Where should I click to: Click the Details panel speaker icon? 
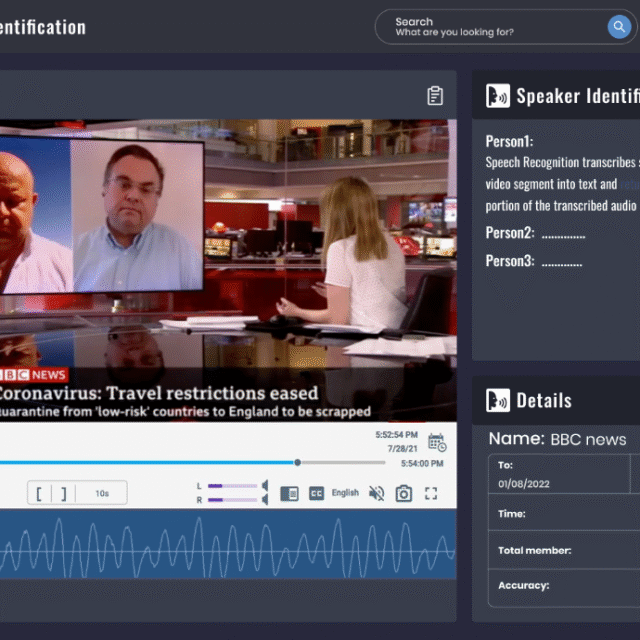[497, 401]
